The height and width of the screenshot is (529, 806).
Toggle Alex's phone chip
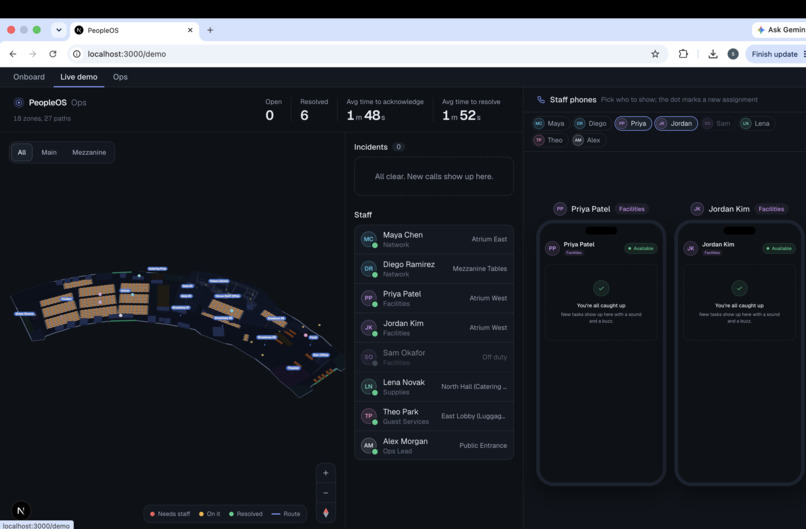point(588,140)
